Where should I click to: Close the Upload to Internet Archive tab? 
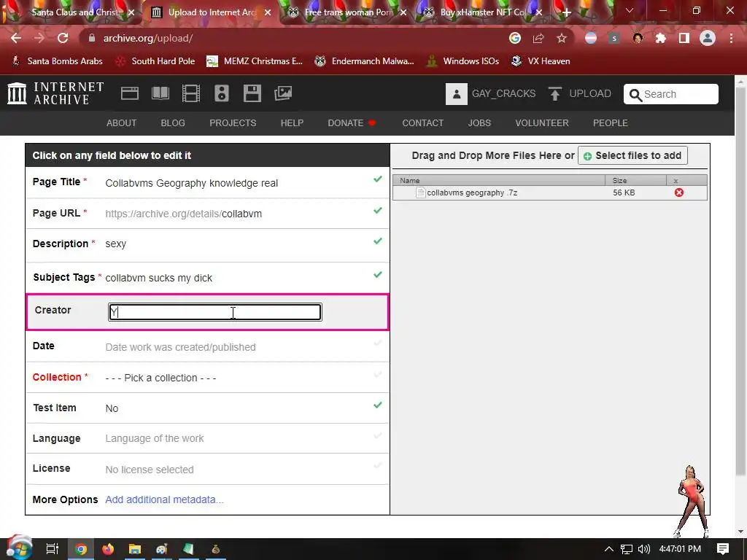coord(268,12)
